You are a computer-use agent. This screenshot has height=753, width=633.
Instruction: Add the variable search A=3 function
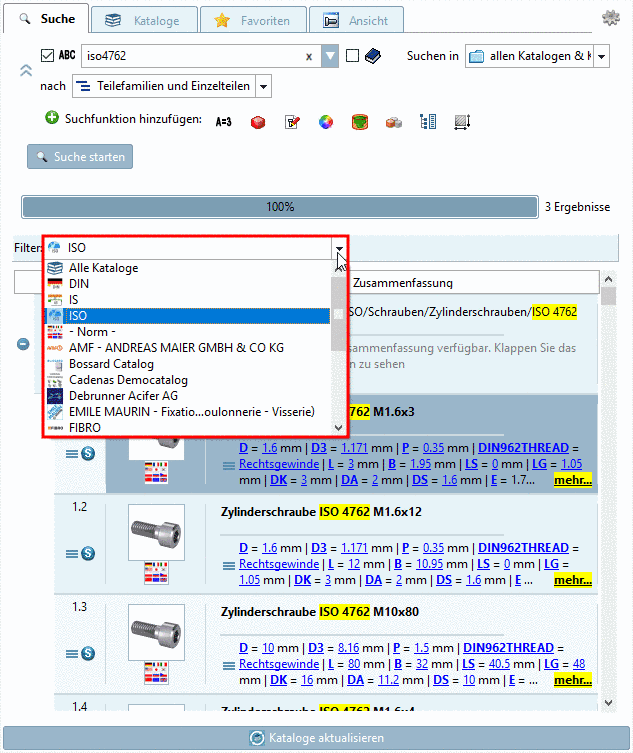223,121
